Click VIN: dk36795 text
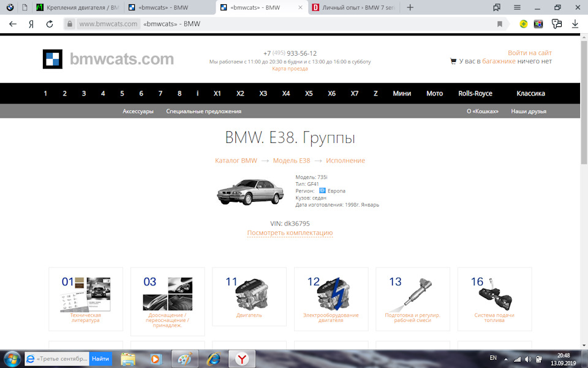 click(290, 223)
